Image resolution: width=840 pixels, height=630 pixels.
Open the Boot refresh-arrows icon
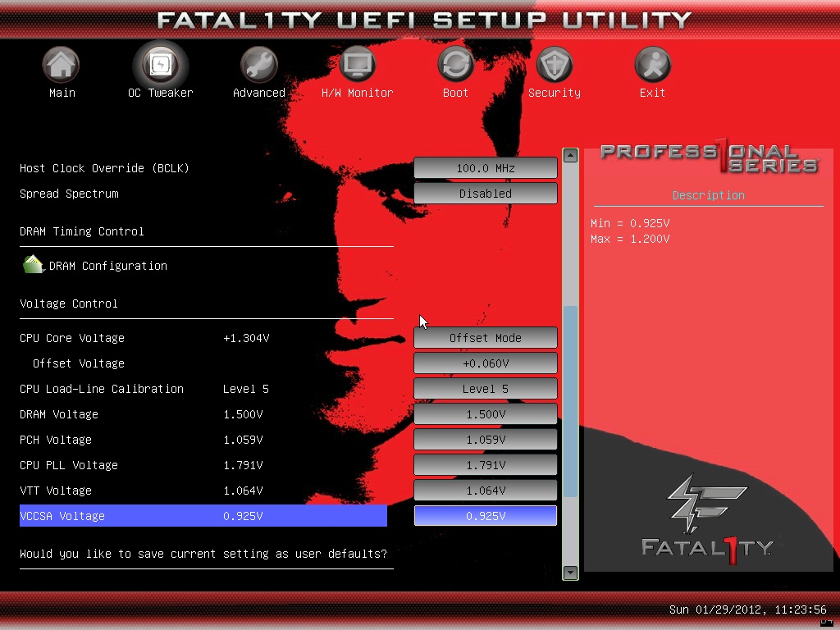click(455, 65)
